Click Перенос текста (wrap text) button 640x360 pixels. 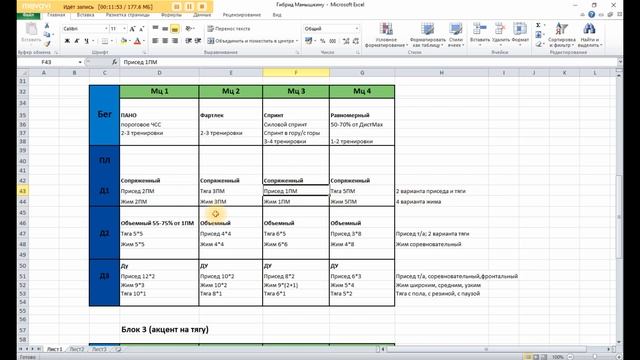tap(229, 29)
